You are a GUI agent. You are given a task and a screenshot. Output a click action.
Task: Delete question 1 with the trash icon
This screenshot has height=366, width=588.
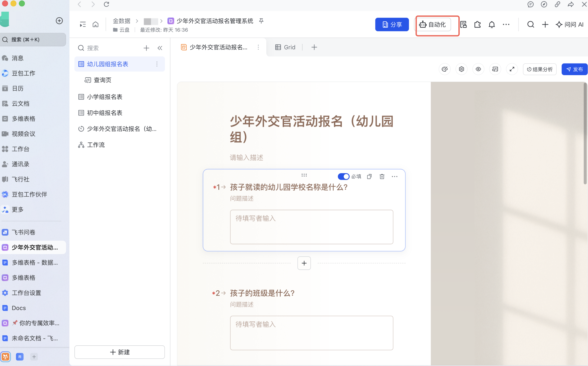382,176
